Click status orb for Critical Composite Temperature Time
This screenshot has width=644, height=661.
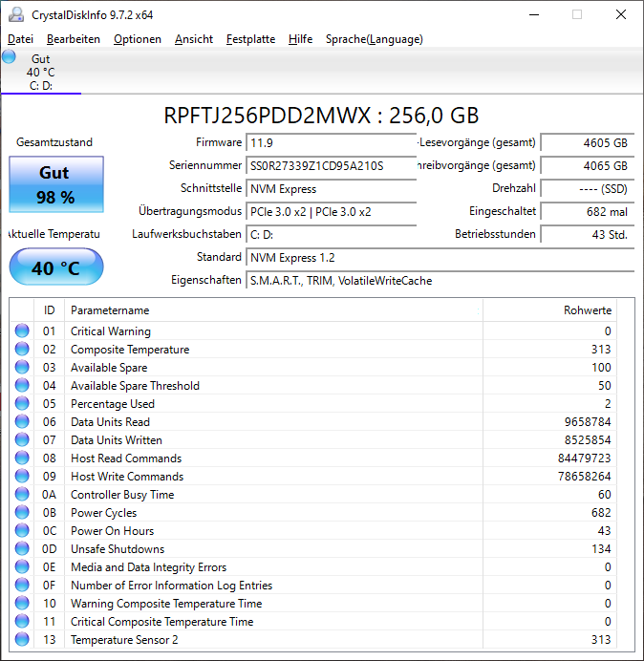pos(22,621)
